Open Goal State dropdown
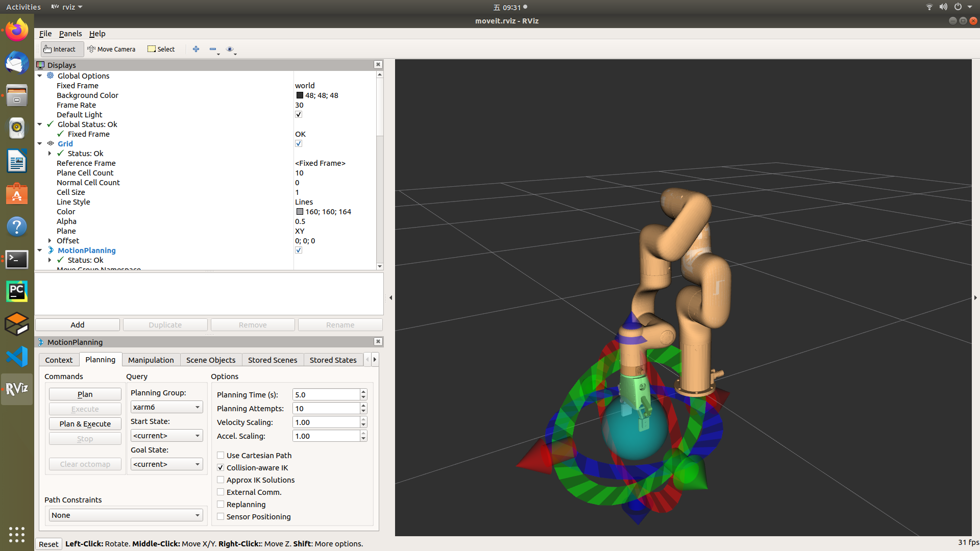Screen dimensions: 980x551 click(167, 464)
